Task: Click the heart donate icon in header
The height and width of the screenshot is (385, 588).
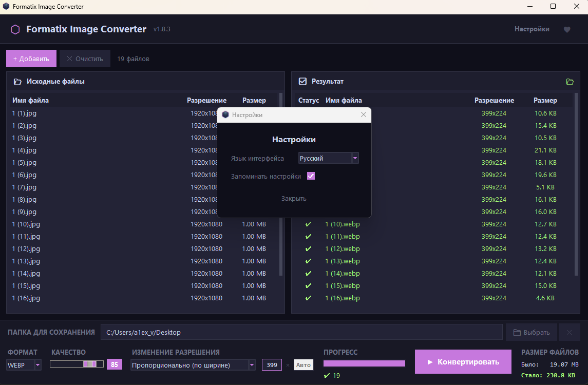Action: click(566, 30)
